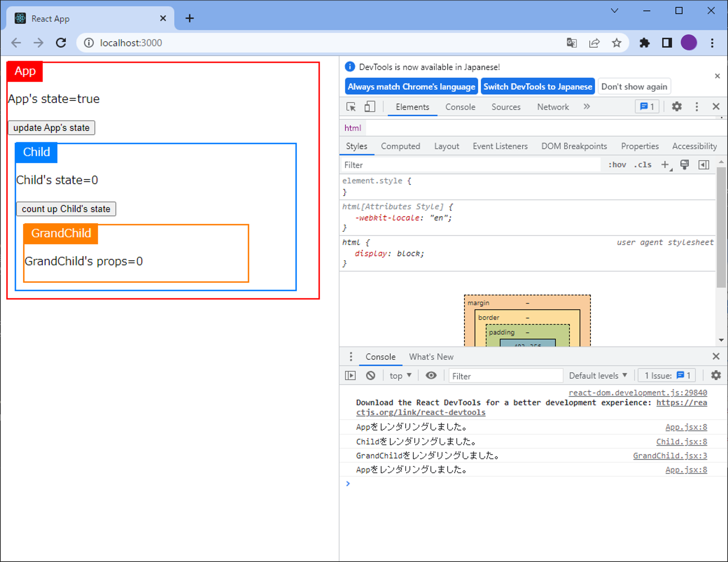Screen dimensions: 728x562
Task: Switch to the top Console tab
Action: pos(460,107)
